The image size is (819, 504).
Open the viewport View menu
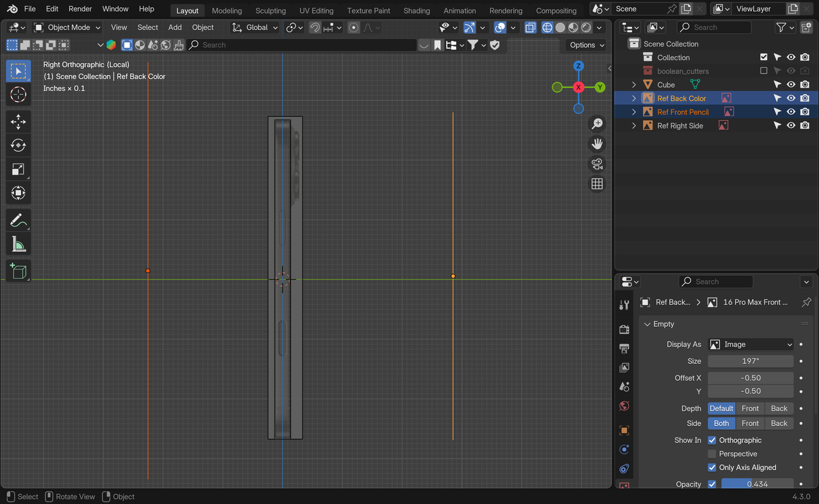click(119, 28)
